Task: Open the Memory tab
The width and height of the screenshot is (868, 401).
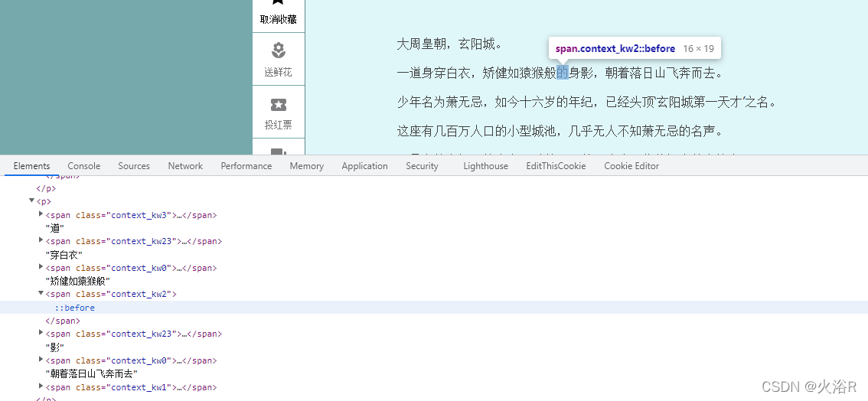Action: [x=307, y=166]
